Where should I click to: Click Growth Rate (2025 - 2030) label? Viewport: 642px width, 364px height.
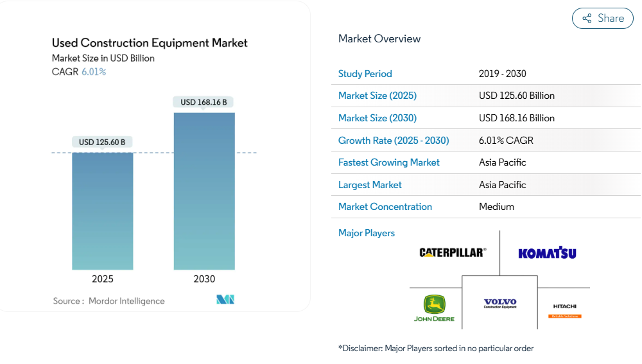tap(394, 141)
